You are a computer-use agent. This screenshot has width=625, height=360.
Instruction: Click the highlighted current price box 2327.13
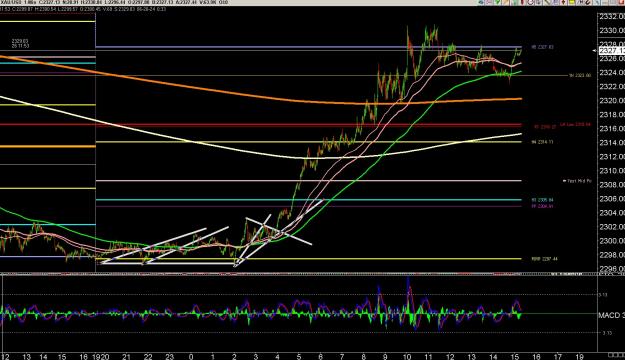pyautogui.click(x=611, y=51)
